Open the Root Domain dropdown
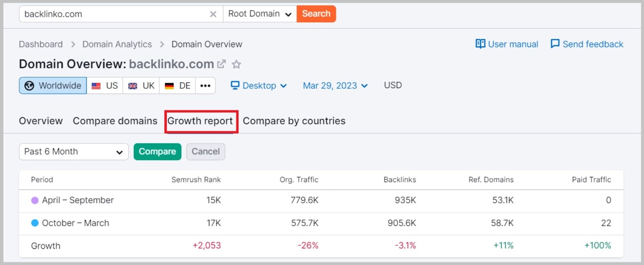The width and height of the screenshot is (644, 265). coord(260,14)
